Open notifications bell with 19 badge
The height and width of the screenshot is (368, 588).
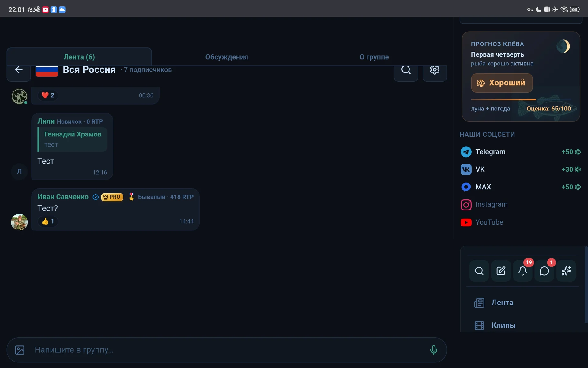(x=522, y=271)
